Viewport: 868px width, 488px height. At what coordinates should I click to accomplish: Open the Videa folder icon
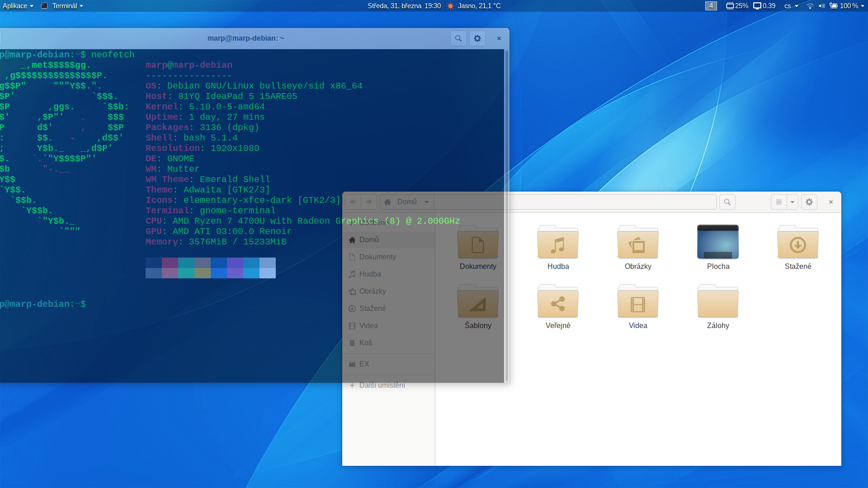(x=638, y=301)
